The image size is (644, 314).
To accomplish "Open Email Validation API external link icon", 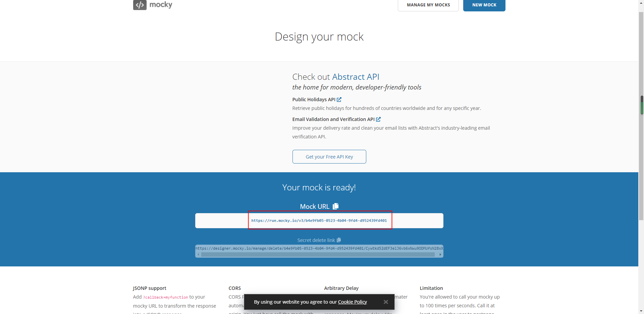I will coord(378,119).
